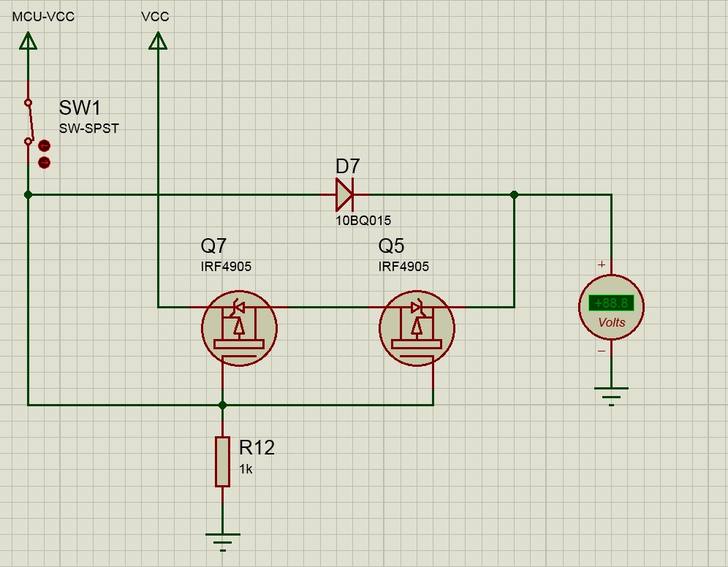Viewport: 728px width, 567px height.
Task: Select the Q7 MOSFET symbol
Action: click(x=239, y=327)
